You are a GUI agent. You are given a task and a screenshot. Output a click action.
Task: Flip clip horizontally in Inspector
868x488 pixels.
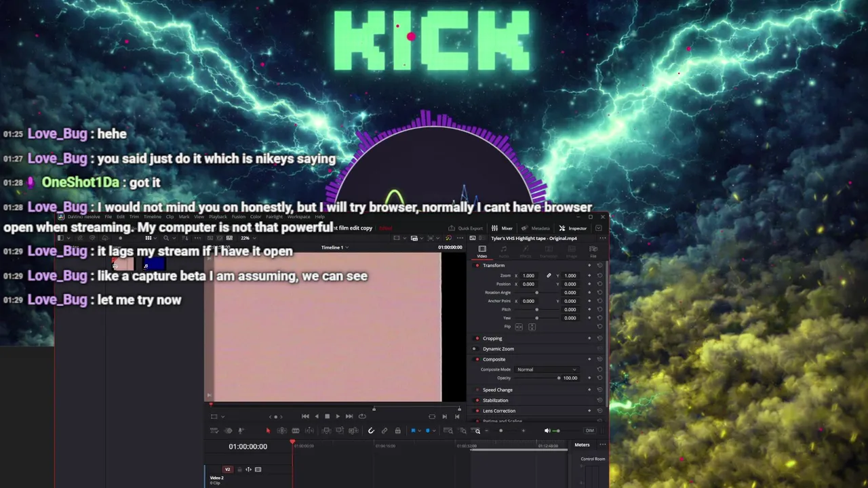pyautogui.click(x=519, y=327)
